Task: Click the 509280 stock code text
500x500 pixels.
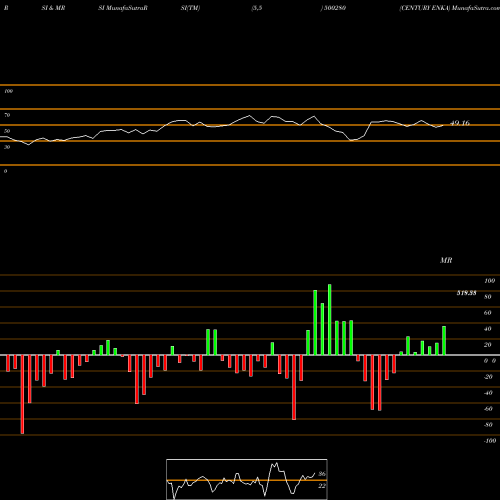Action: pos(335,8)
